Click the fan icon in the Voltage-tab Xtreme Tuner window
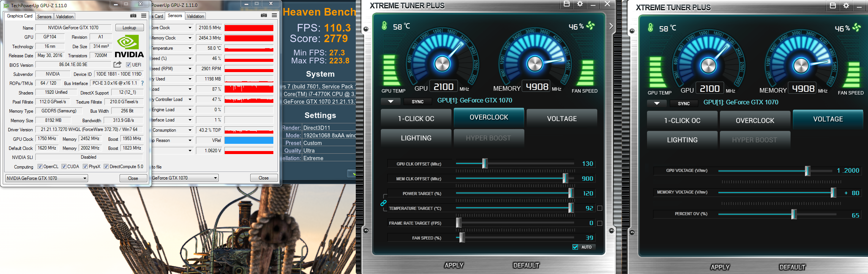 click(857, 28)
